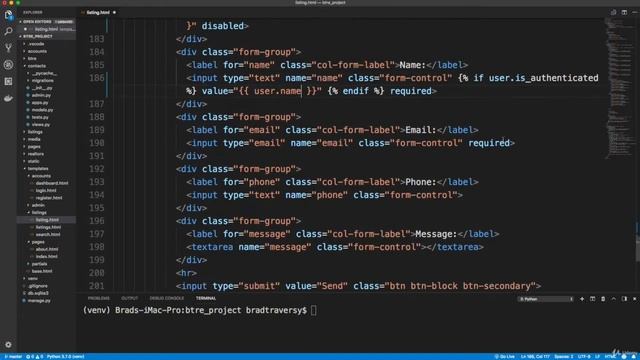
Task: Close the terminal panel
Action: (634, 299)
